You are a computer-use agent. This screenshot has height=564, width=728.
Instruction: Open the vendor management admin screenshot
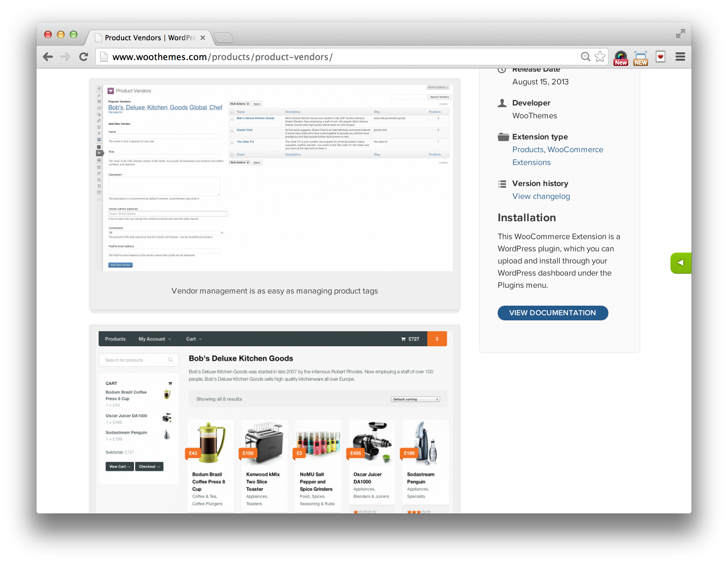point(274,178)
